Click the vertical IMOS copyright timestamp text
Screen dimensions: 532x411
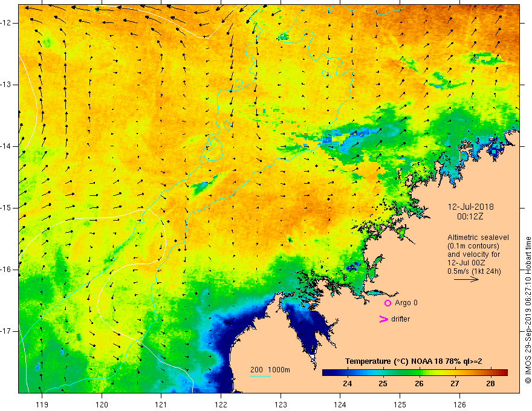tap(528, 310)
